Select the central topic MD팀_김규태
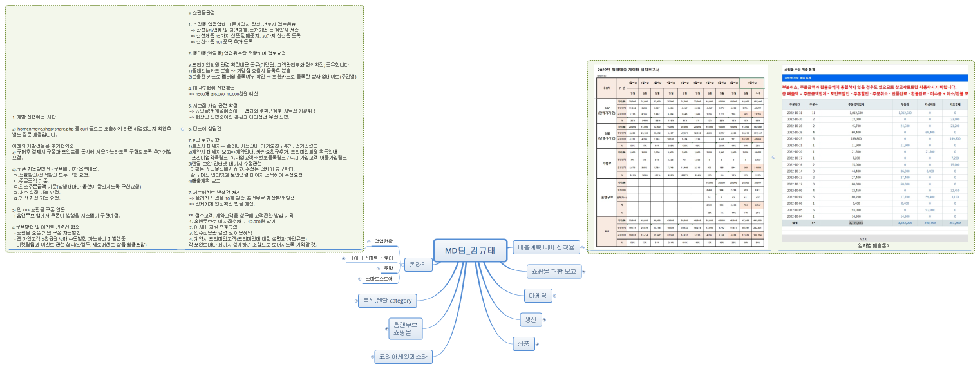This screenshot has height=369, width=980. tap(471, 251)
